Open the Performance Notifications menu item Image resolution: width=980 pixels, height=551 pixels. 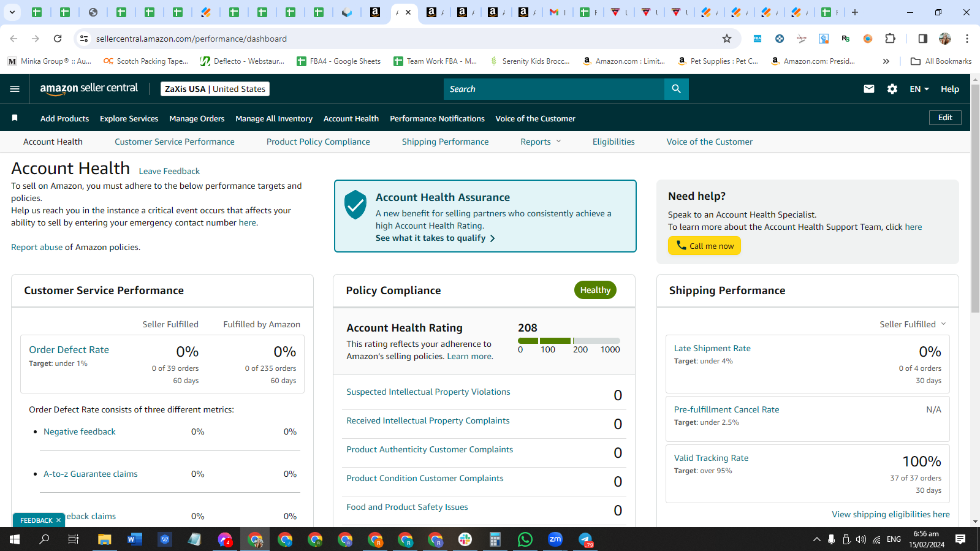(x=437, y=119)
